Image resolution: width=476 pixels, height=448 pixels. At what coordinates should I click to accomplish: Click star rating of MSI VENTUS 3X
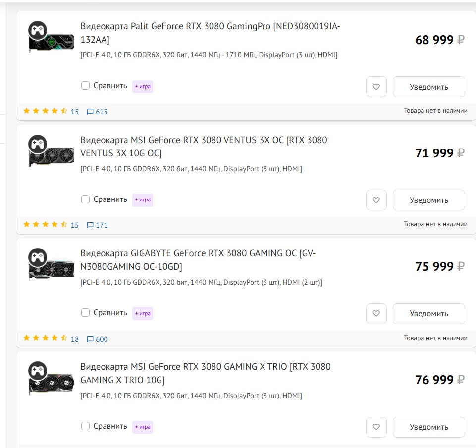point(45,224)
